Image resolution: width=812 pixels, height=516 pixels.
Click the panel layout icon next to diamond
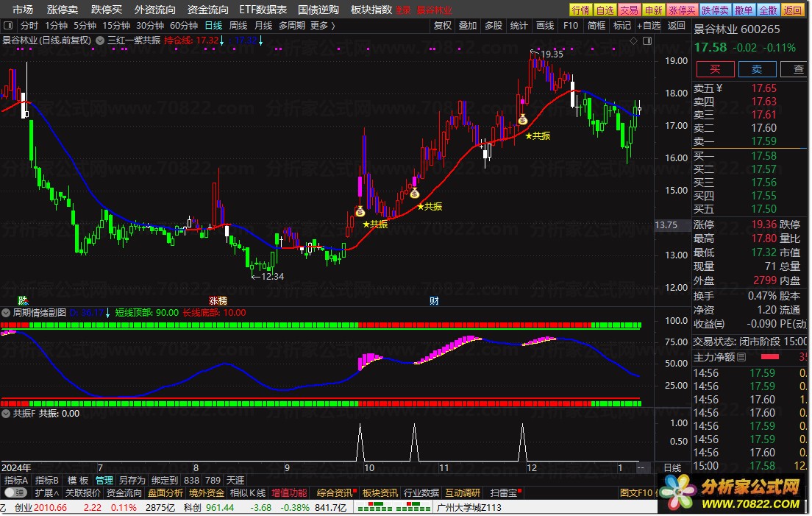pyautogui.click(x=647, y=41)
